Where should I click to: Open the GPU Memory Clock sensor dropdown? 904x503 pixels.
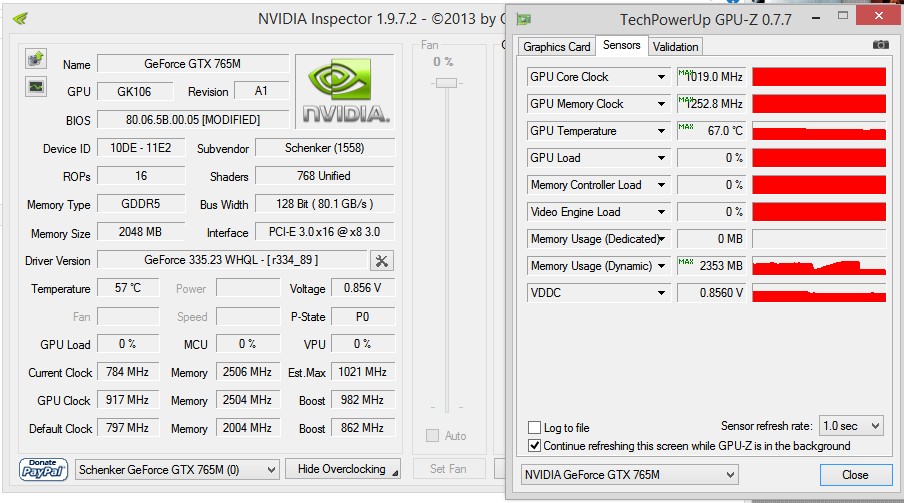tap(661, 104)
